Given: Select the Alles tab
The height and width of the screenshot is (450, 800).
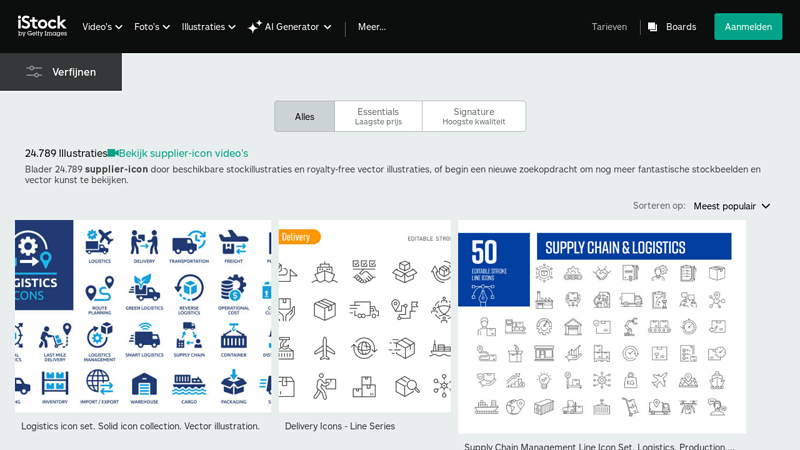Looking at the screenshot, I should 305,116.
